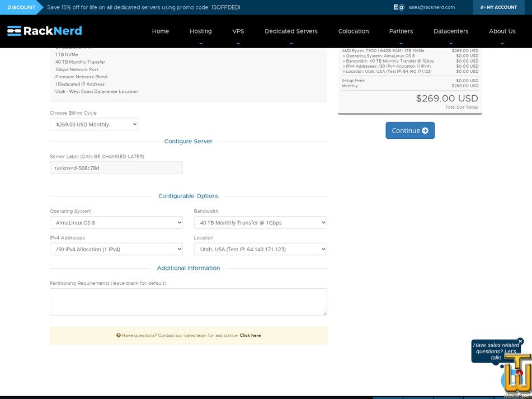
Task: Select Dedicated Servers in the navigation
Action: pos(290,31)
